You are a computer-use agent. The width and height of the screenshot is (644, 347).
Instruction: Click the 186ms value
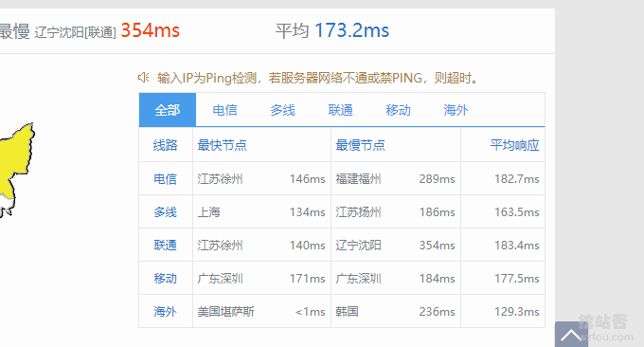pyautogui.click(x=437, y=212)
